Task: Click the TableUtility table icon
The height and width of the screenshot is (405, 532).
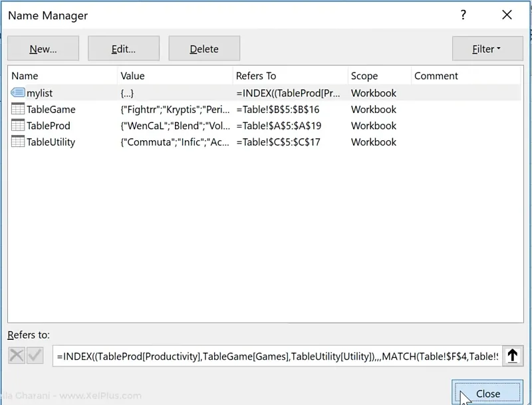Action: click(18, 142)
